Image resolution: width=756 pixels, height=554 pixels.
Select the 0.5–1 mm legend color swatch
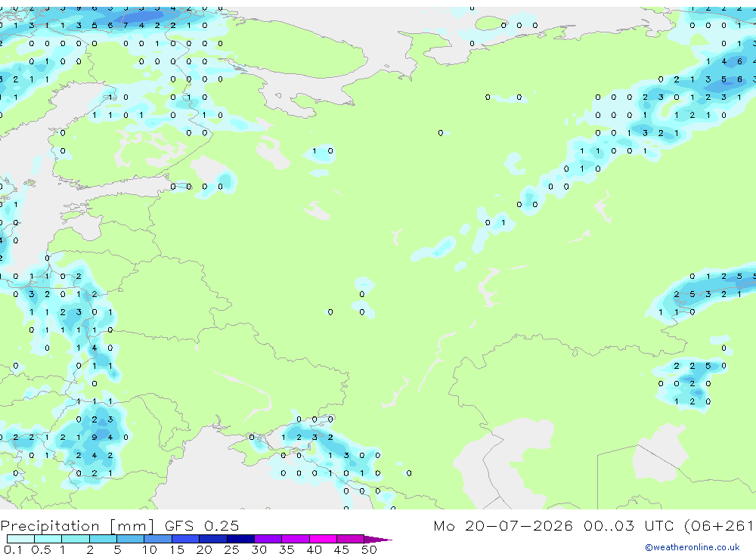tap(48, 539)
